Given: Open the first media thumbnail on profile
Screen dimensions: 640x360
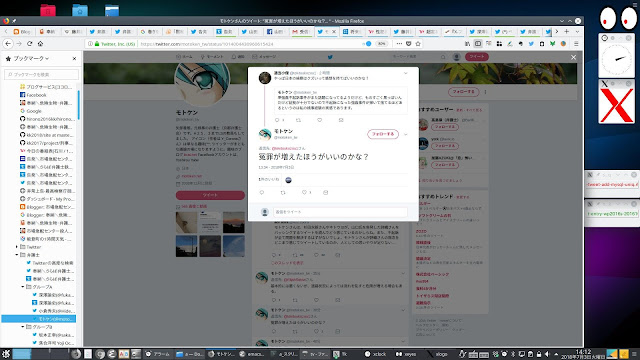Looking at the screenshot, I should 187,222.
